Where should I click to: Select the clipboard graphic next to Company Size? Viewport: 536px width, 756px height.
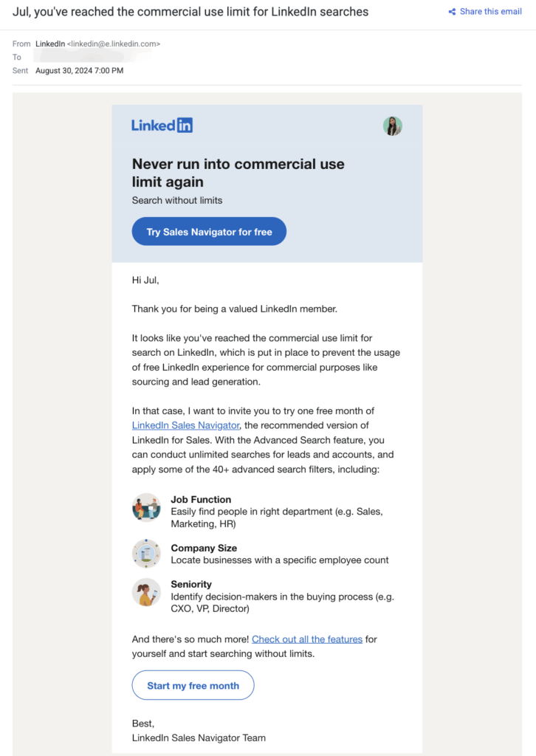pos(146,555)
